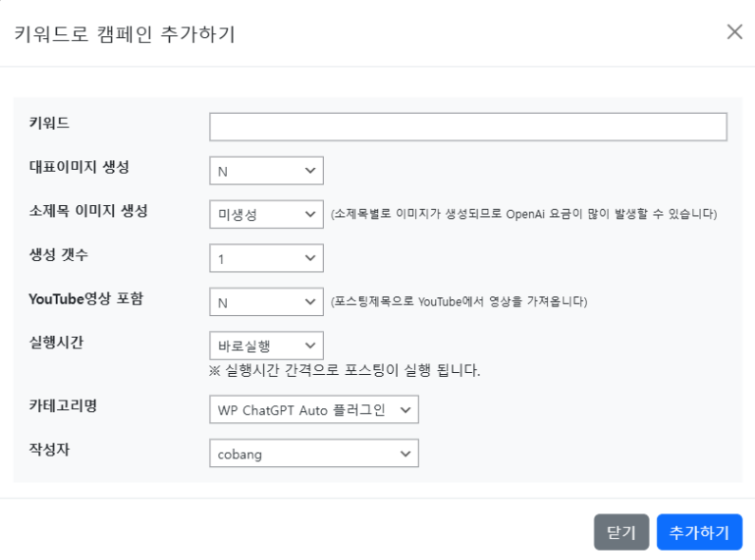Click the 키워드 field label

tap(49, 122)
